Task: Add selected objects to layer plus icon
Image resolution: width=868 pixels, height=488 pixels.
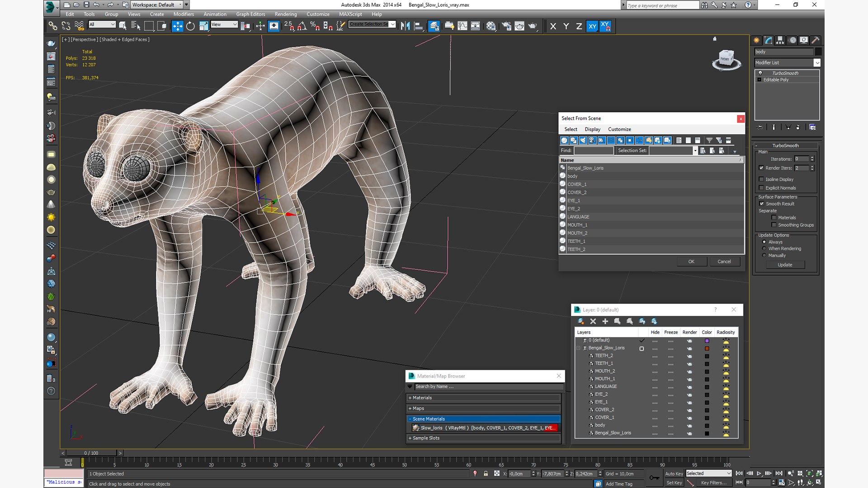Action: tap(605, 321)
